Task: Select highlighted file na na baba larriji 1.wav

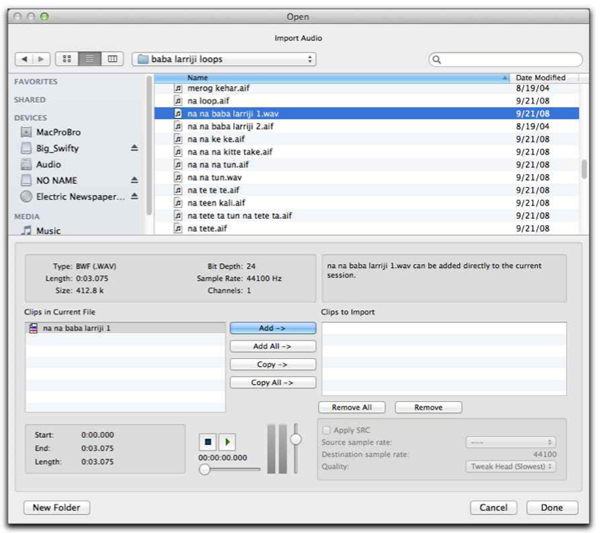Action: (367, 114)
